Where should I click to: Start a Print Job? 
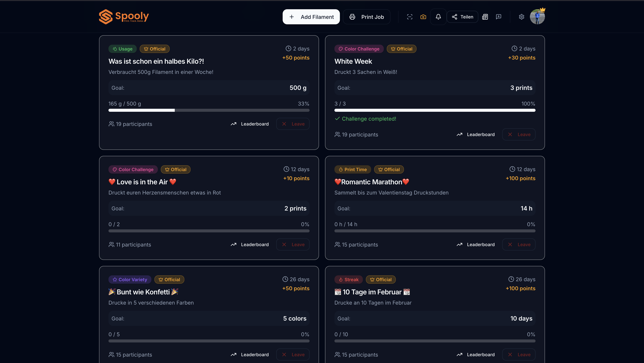pyautogui.click(x=366, y=17)
